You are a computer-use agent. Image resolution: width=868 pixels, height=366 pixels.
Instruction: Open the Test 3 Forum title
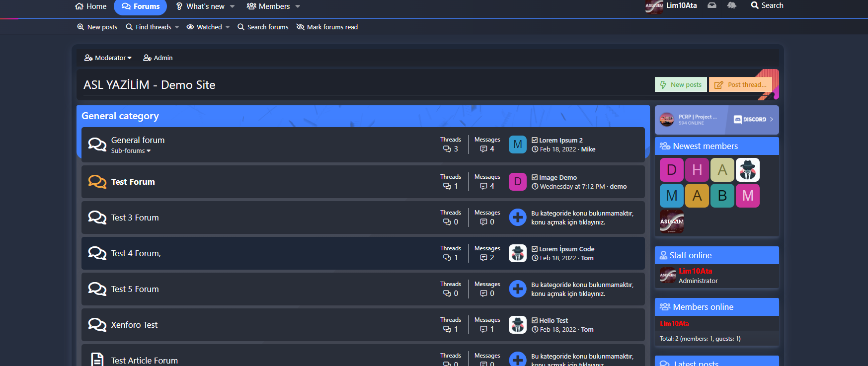[x=135, y=218]
